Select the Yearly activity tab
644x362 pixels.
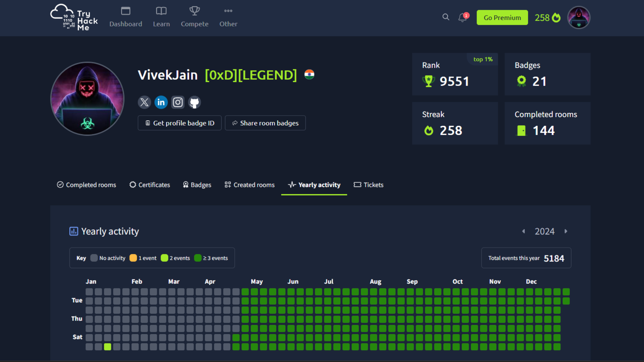pos(314,185)
